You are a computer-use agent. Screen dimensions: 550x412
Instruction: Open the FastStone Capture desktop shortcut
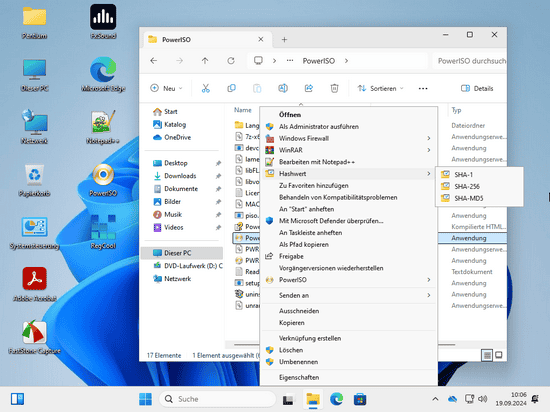click(34, 337)
